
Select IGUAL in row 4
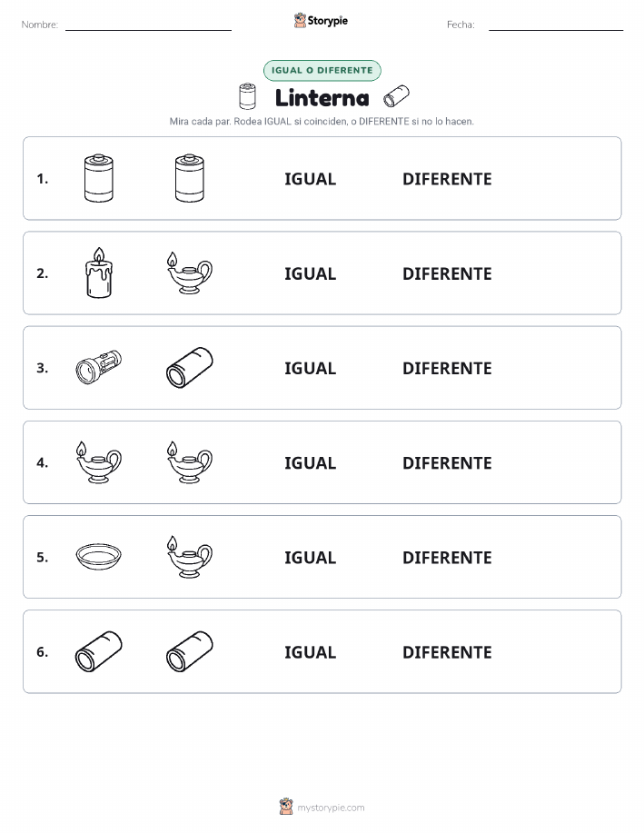311,462
